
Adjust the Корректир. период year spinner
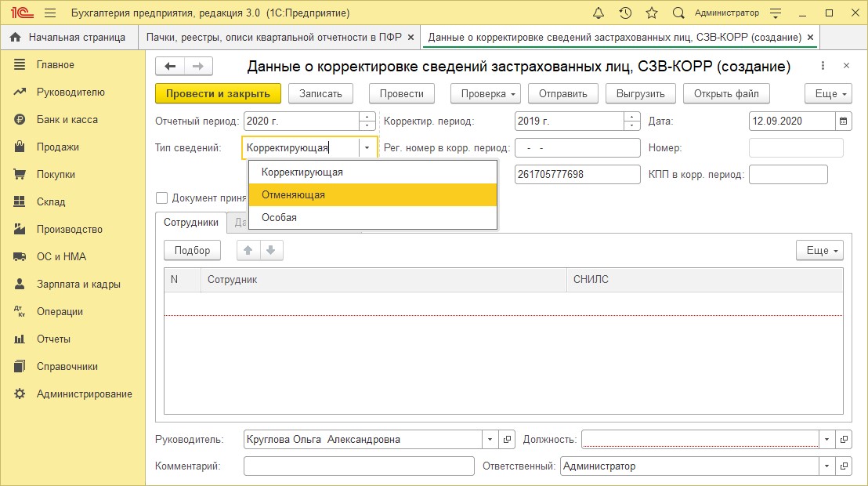[x=631, y=121]
